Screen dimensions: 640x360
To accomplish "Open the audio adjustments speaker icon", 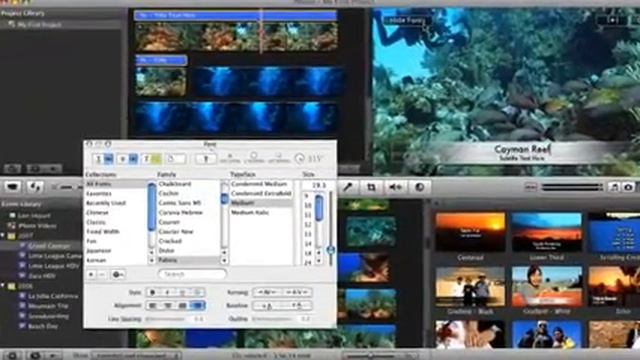I will 395,187.
